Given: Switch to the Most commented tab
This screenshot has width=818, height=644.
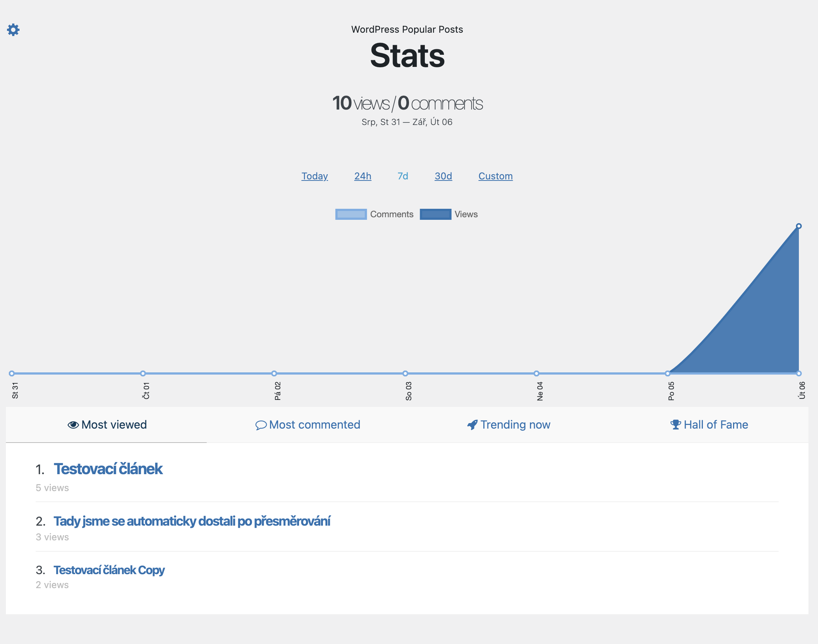Looking at the screenshot, I should pos(307,425).
